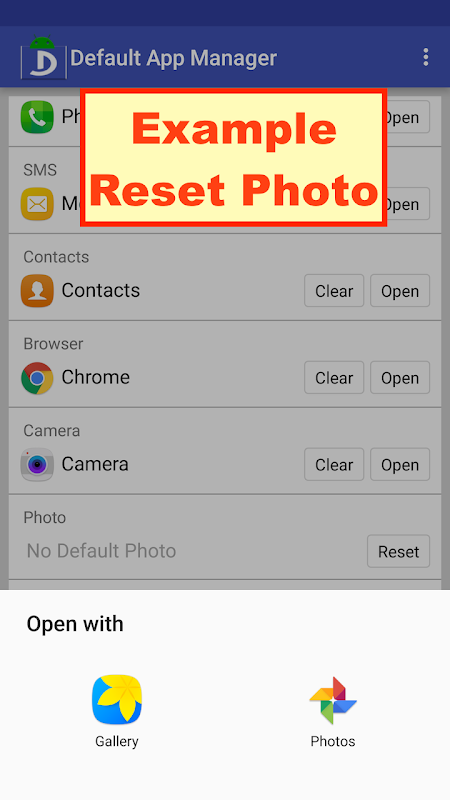The image size is (450, 800).
Task: Open the default SMS app
Action: click(408, 204)
